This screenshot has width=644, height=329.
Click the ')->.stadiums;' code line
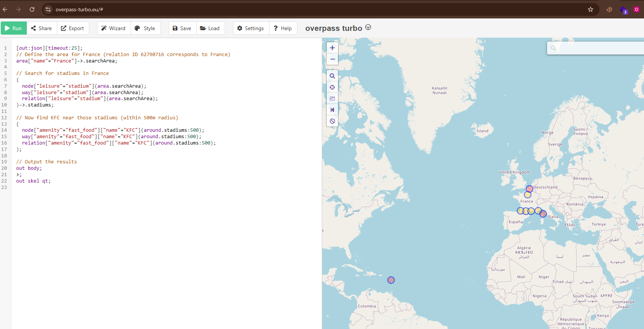coord(35,105)
